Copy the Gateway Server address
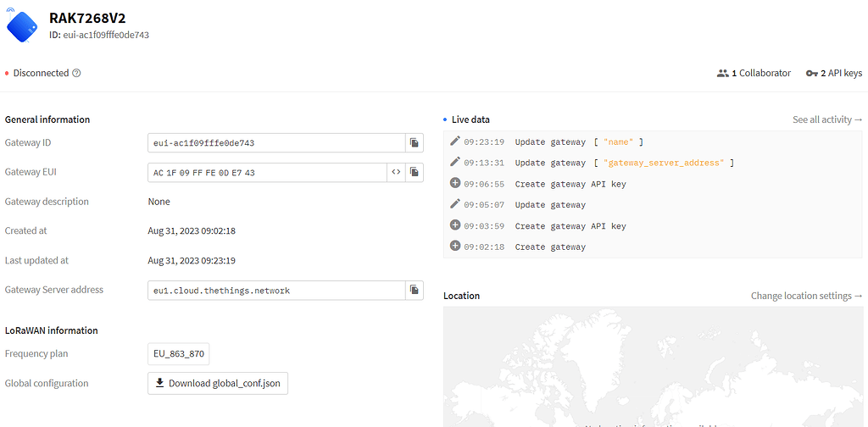Image resolution: width=868 pixels, height=427 pixels. (415, 291)
